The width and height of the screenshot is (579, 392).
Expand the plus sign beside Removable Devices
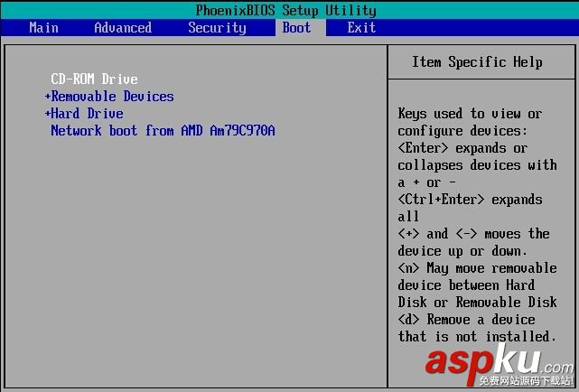click(47, 97)
